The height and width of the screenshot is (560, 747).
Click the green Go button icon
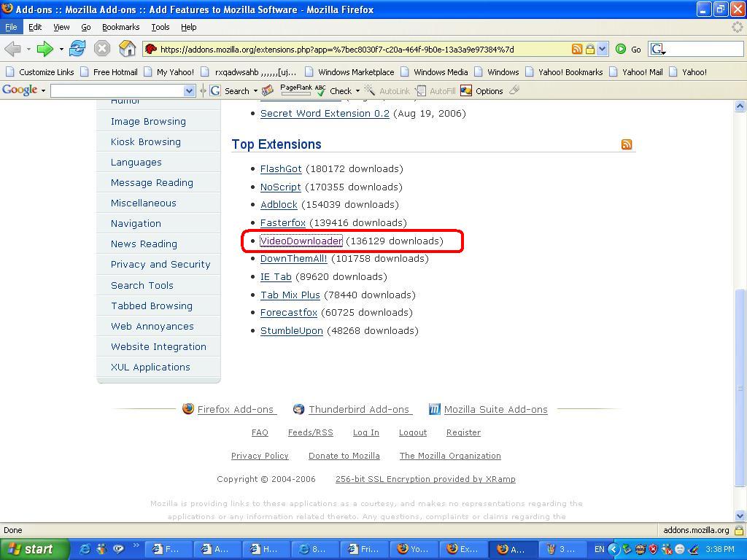pyautogui.click(x=621, y=49)
